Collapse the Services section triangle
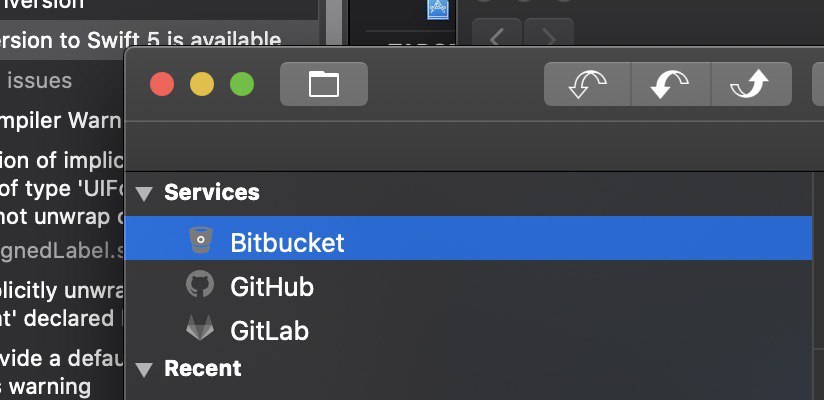The image size is (824, 400). 143,194
